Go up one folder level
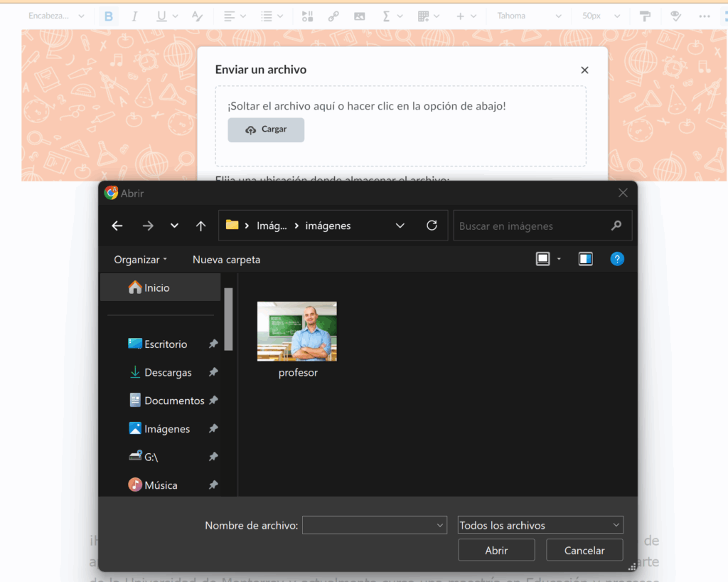This screenshot has height=582, width=728. 201,226
